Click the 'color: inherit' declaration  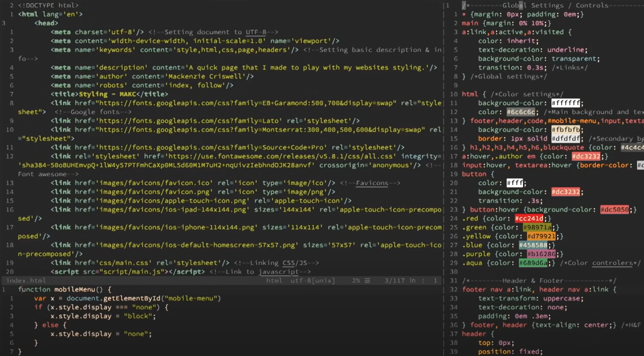[x=508, y=41]
